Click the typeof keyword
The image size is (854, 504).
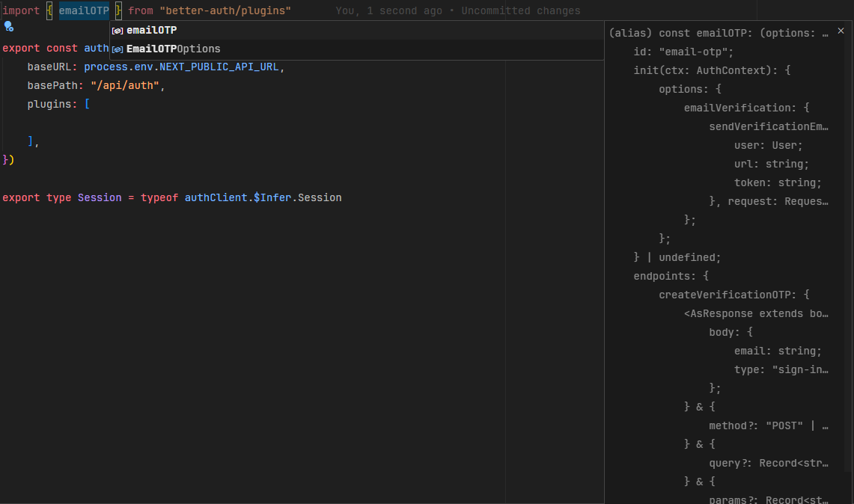click(x=159, y=198)
